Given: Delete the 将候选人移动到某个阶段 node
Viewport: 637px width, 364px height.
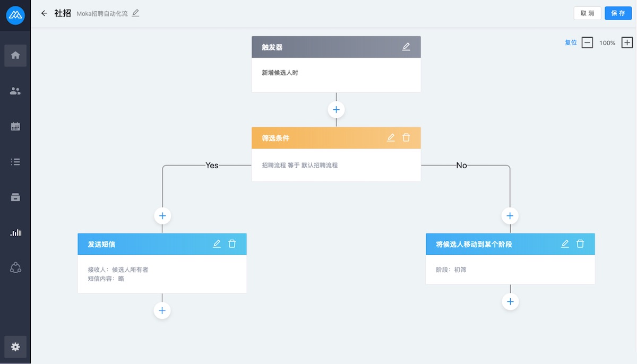Looking at the screenshot, I should point(580,244).
